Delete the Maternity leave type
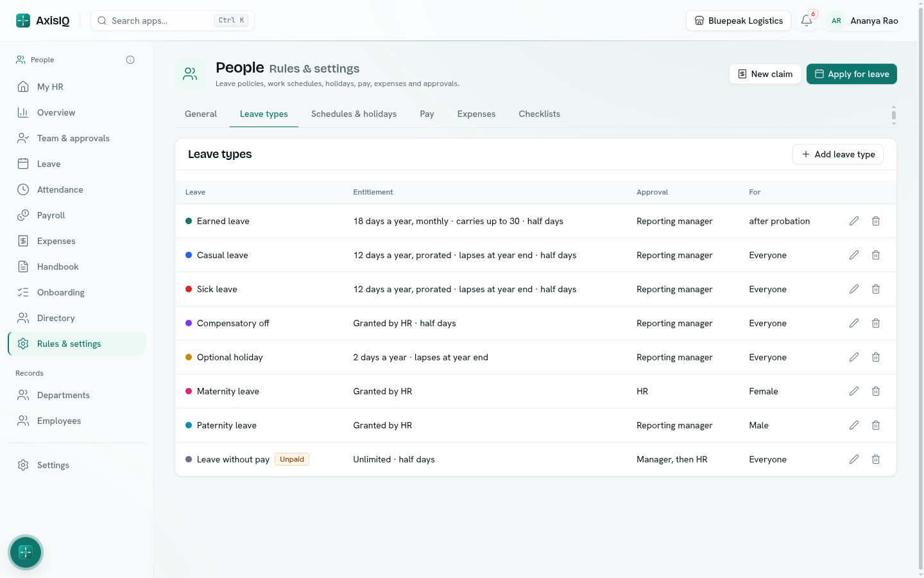This screenshot has height=578, width=924. click(876, 391)
